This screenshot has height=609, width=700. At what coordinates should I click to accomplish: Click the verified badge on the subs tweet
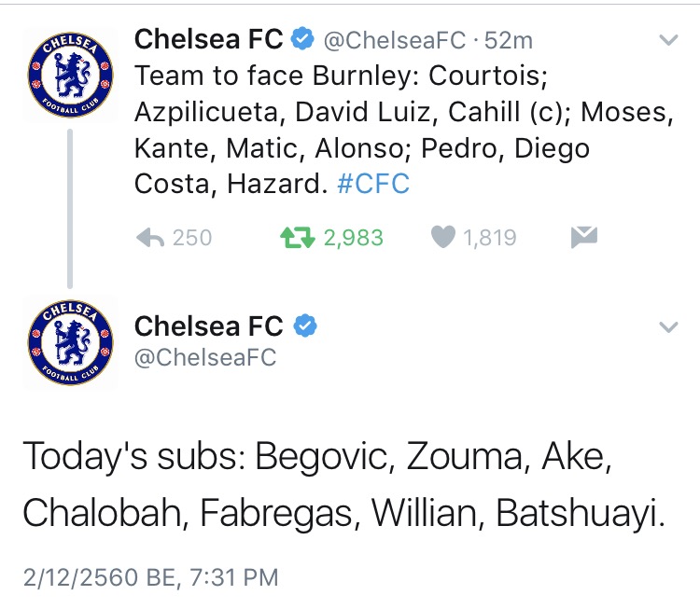[305, 325]
